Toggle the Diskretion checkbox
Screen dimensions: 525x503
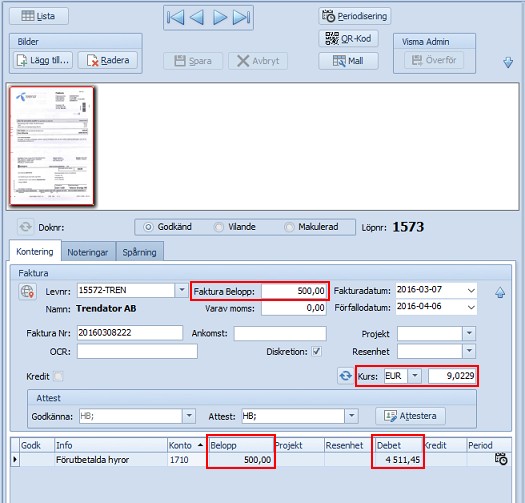(316, 352)
